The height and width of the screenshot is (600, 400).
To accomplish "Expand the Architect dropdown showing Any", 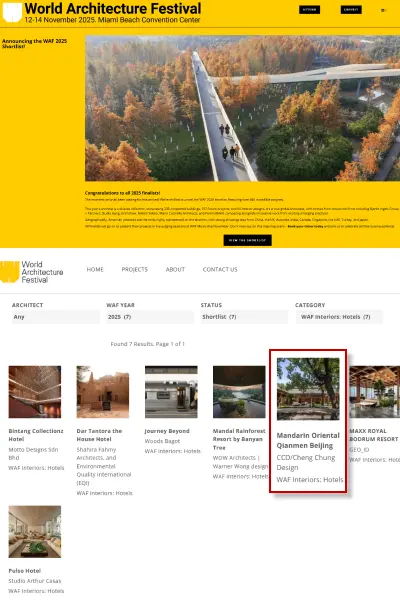I will (x=56, y=317).
